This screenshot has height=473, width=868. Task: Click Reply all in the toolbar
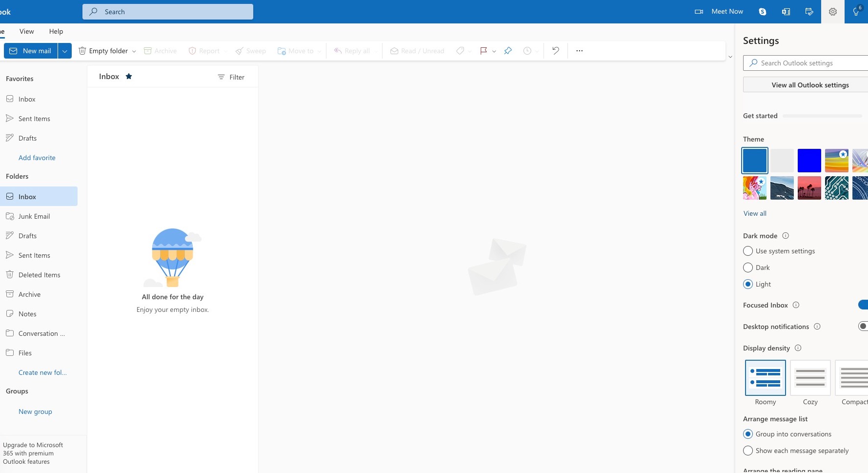352,51
